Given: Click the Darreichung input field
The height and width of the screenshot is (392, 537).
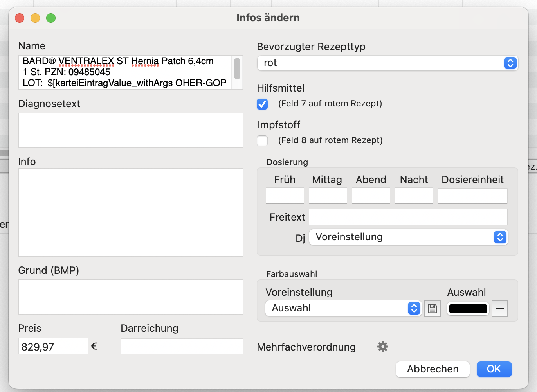Looking at the screenshot, I should pyautogui.click(x=182, y=346).
